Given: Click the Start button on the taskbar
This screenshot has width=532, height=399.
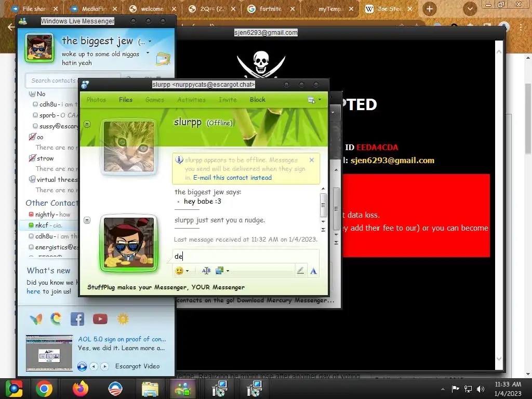Looking at the screenshot, I should [14, 389].
